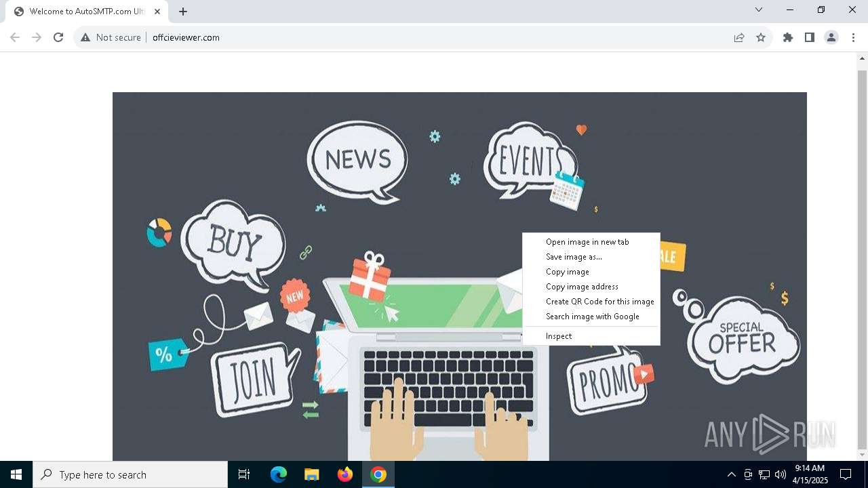868x488 pixels.
Task: Choose Save image as...
Action: click(x=591, y=257)
